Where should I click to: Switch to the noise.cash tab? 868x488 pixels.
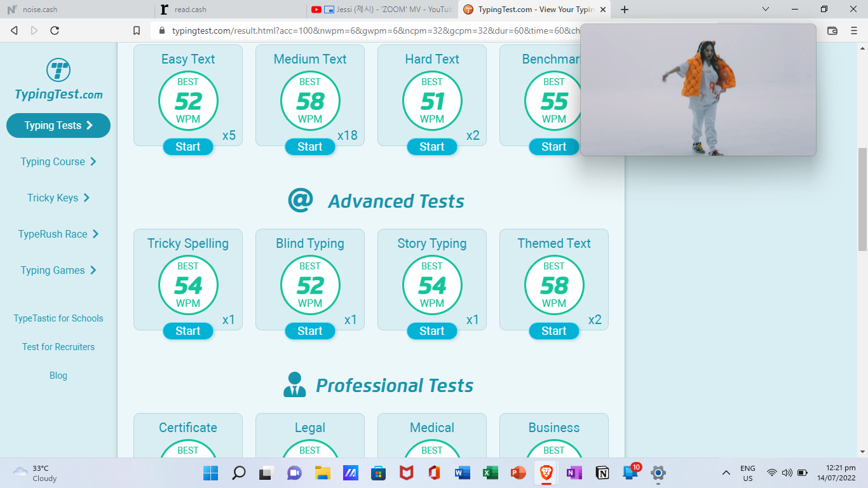pyautogui.click(x=78, y=10)
